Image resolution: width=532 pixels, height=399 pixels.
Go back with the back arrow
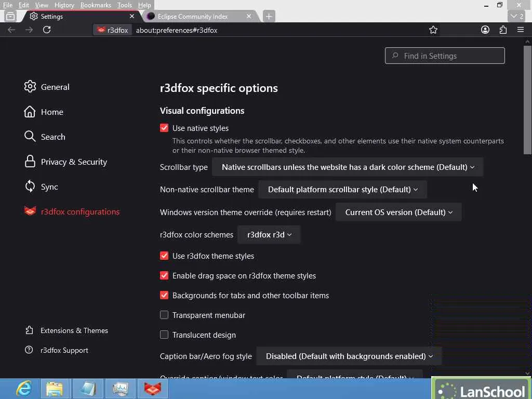[11, 30]
